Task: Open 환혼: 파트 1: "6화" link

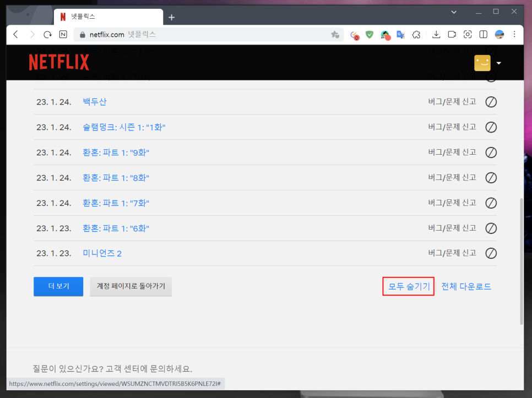Action: coord(116,228)
